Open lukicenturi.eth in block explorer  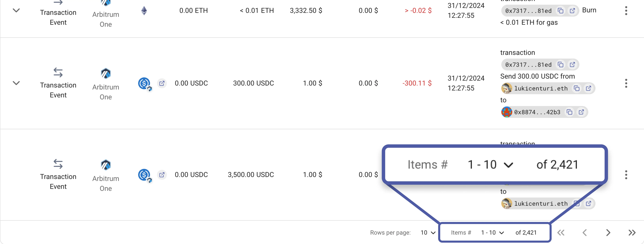pos(588,88)
